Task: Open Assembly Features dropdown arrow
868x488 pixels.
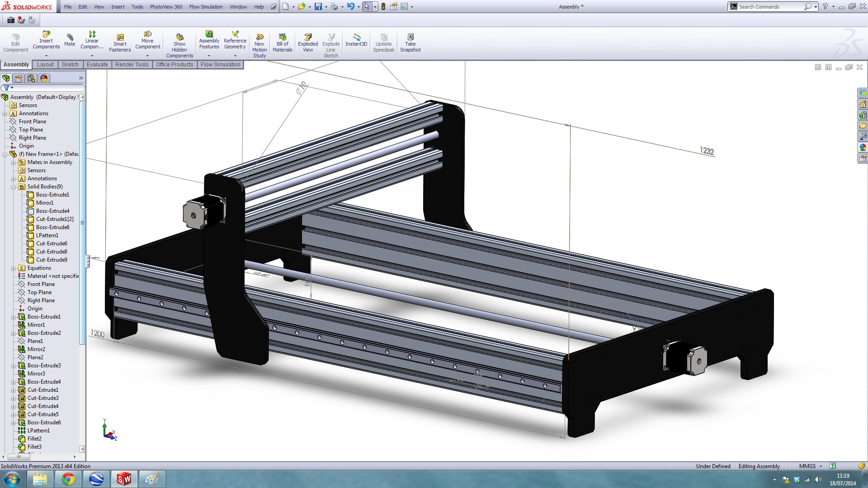Action: coord(209,56)
